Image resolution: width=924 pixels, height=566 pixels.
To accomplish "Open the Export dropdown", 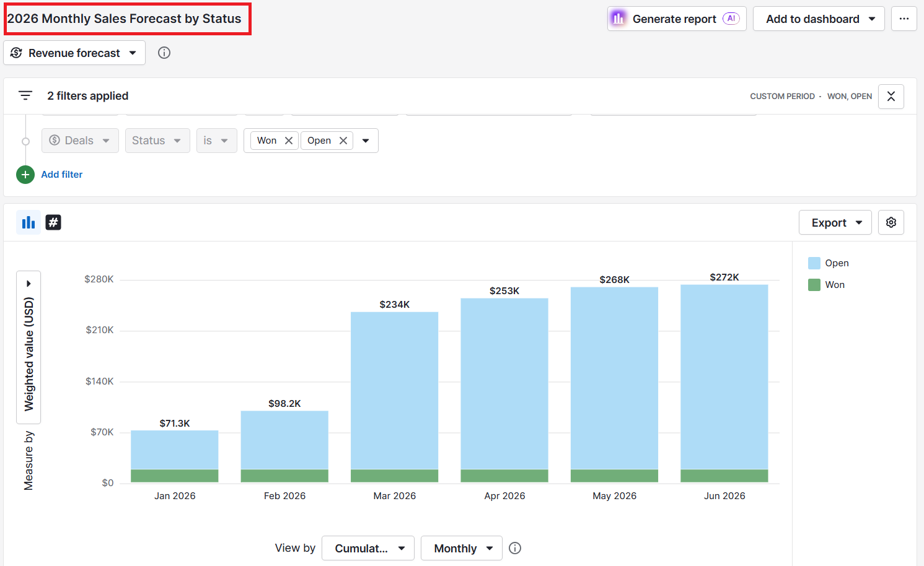I will pos(835,222).
